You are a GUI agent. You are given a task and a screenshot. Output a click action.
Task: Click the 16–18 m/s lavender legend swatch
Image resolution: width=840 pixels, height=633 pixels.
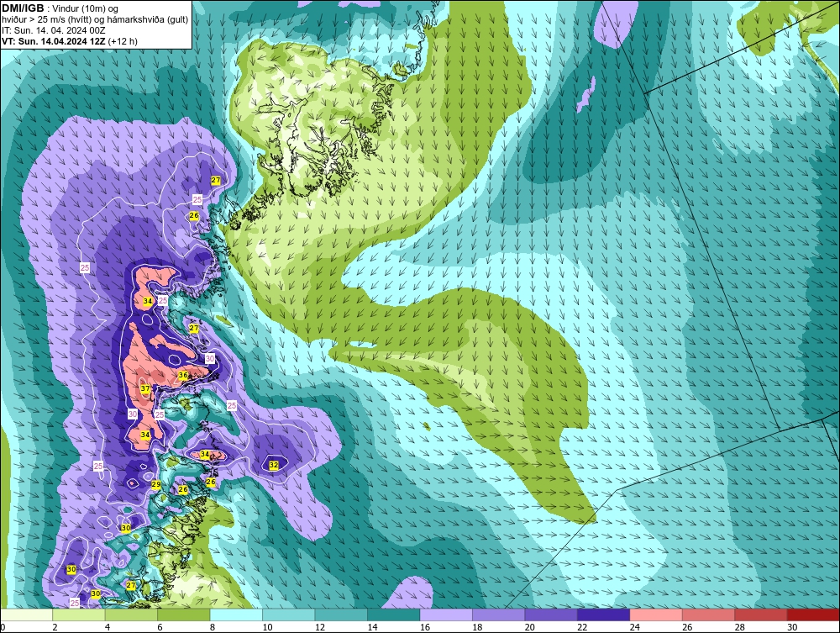[446, 615]
